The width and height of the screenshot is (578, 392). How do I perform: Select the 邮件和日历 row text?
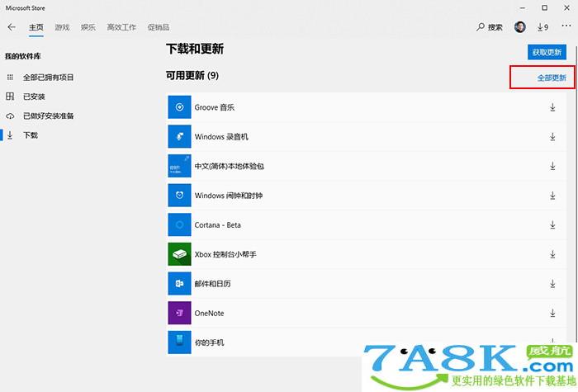tap(213, 284)
